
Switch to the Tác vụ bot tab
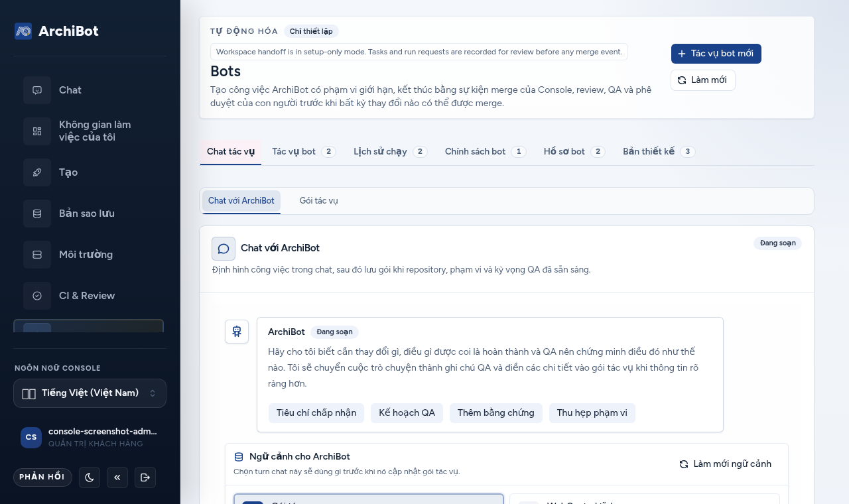click(x=304, y=152)
